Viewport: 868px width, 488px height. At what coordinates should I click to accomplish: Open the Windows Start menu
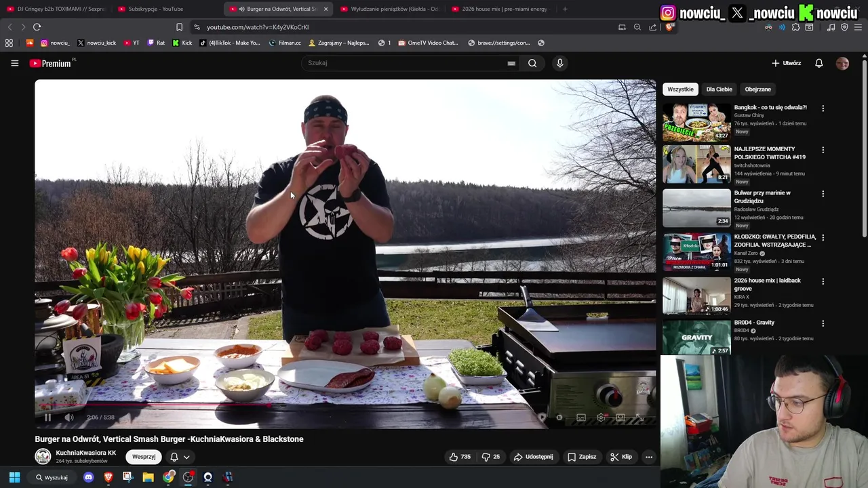click(14, 477)
